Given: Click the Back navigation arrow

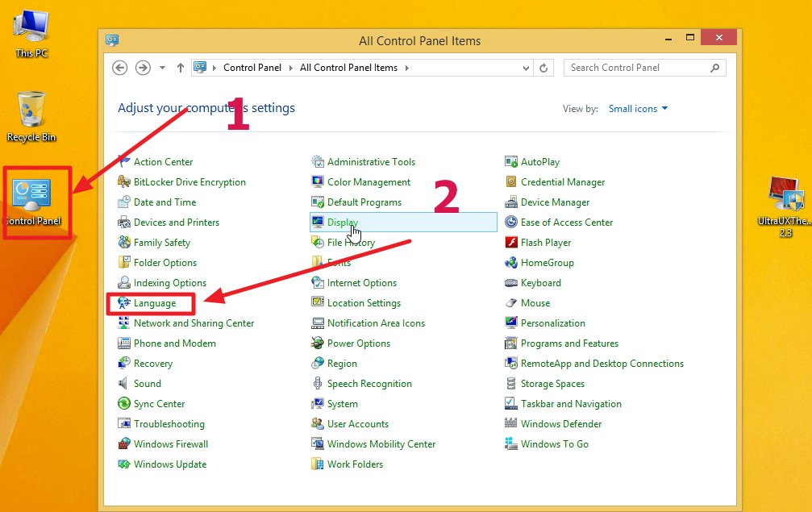Looking at the screenshot, I should [119, 68].
